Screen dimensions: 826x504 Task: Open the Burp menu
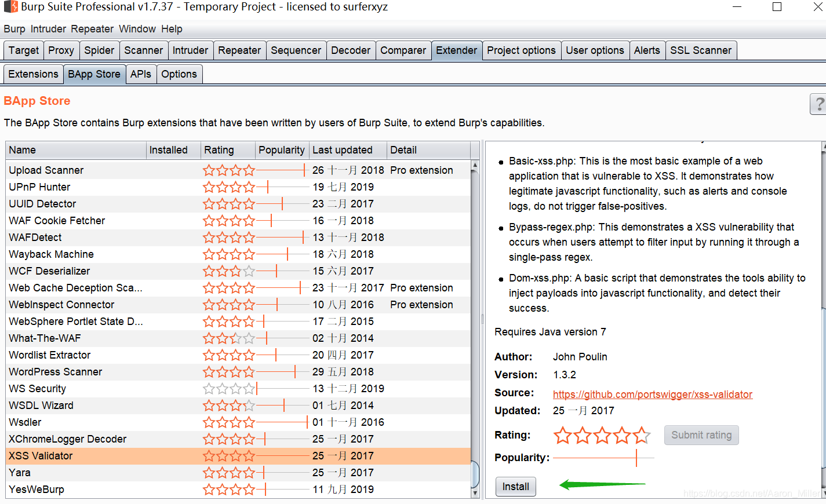(14, 29)
